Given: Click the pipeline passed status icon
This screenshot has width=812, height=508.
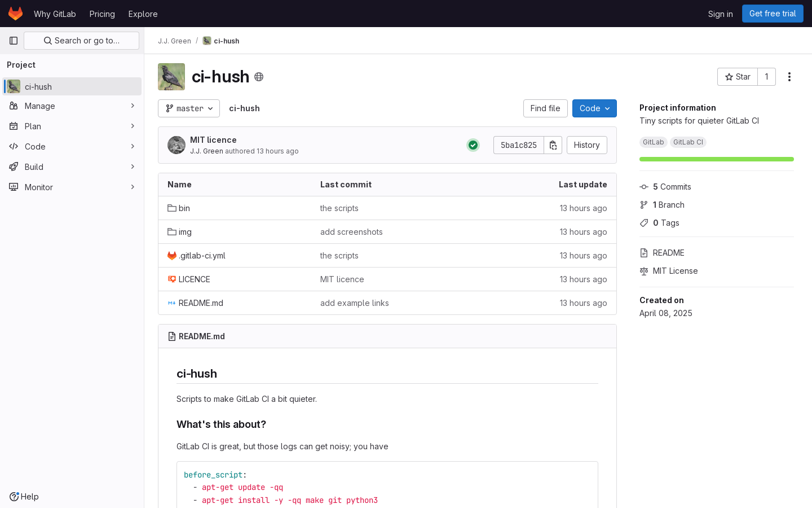Looking at the screenshot, I should click(x=473, y=145).
